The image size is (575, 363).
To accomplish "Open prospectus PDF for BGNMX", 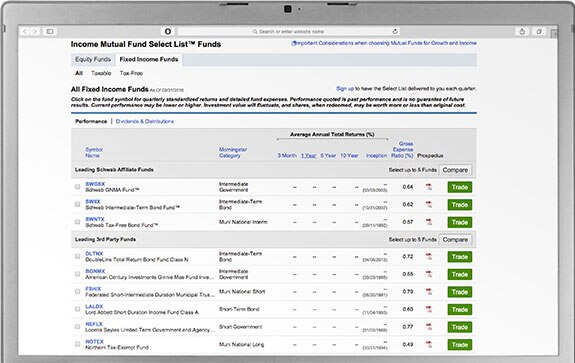I will [429, 274].
